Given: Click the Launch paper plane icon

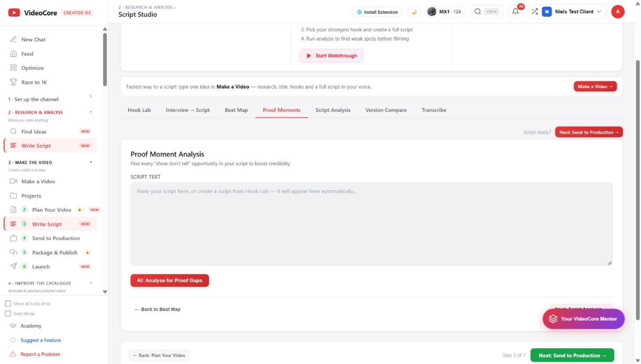Looking at the screenshot, I should (x=13, y=267).
